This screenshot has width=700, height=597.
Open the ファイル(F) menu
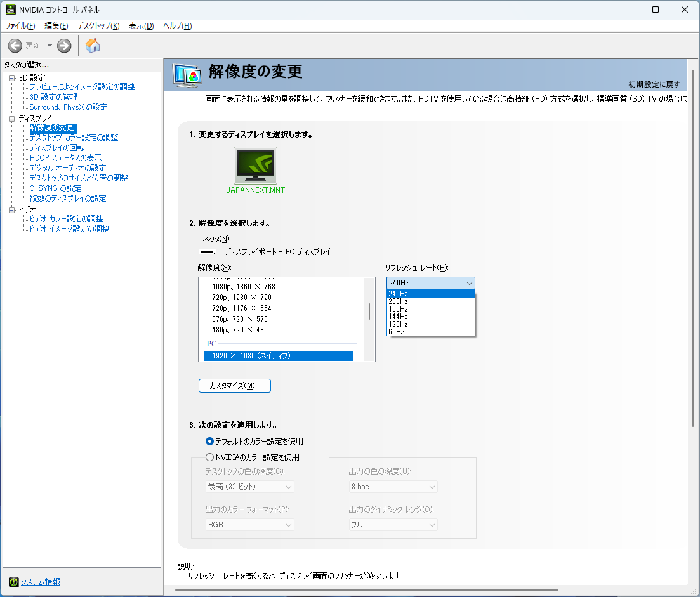[x=20, y=26]
